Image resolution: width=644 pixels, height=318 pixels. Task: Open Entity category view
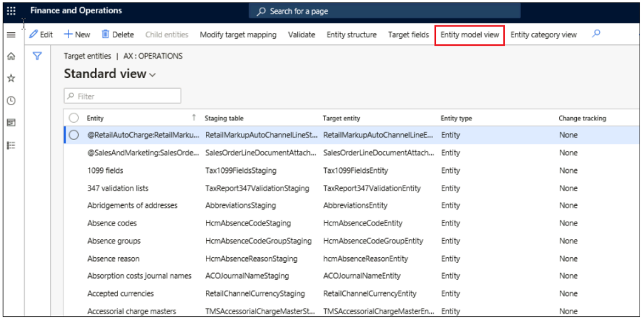[x=543, y=35]
